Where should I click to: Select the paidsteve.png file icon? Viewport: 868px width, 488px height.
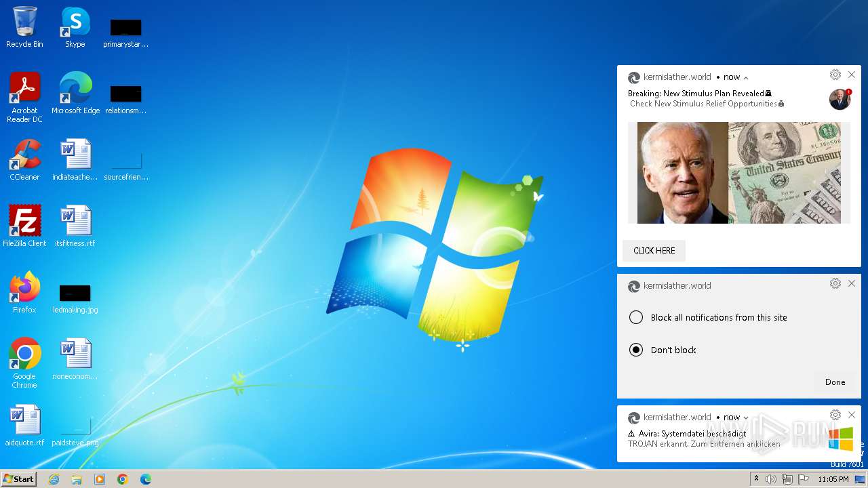(x=75, y=432)
